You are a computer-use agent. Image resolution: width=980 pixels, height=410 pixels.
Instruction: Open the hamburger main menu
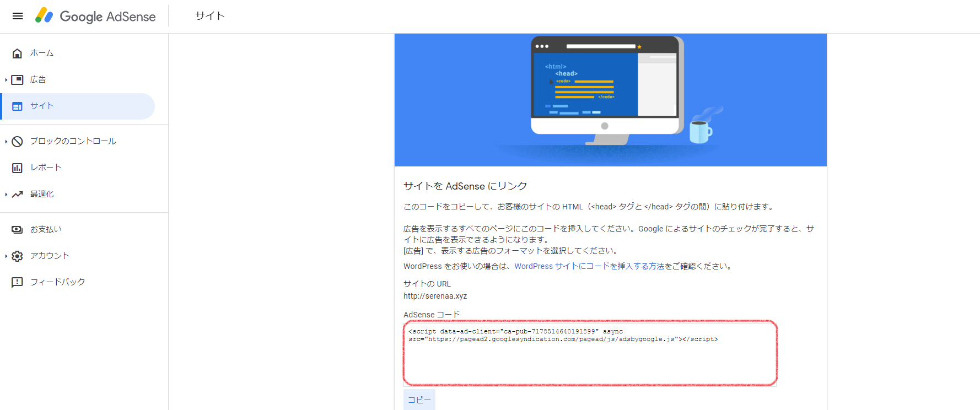(x=18, y=16)
